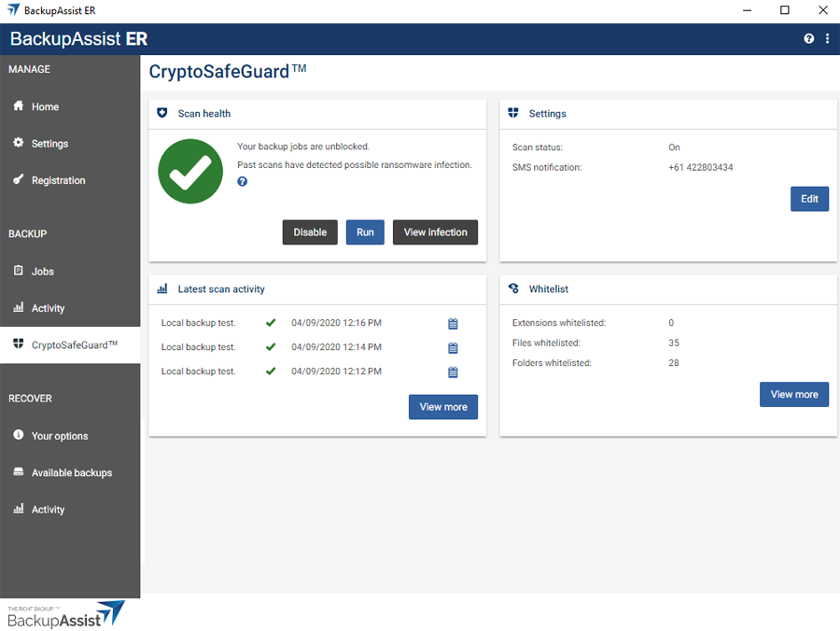Click the Settings gear icon in sidebar
Screen dimensions: 840x631
[x=19, y=143]
